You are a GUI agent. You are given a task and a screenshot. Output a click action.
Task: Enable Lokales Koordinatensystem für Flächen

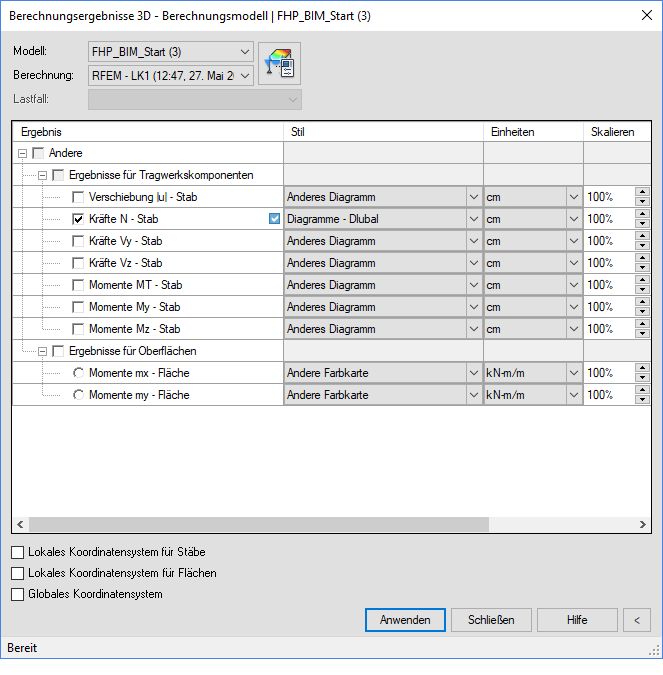click(18, 573)
